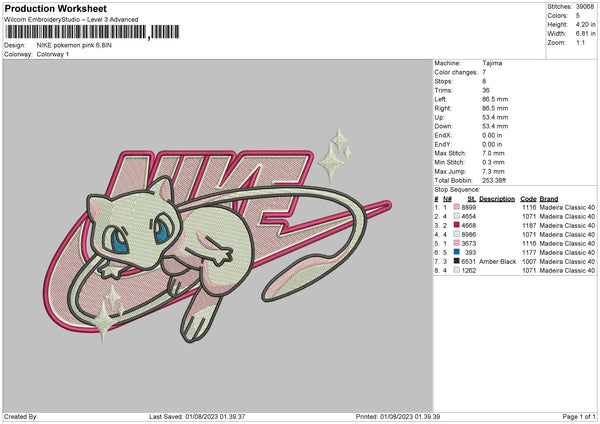Select the stitches count '39068'
Image resolution: width=600 pixels, height=424 pixels.
point(585,7)
